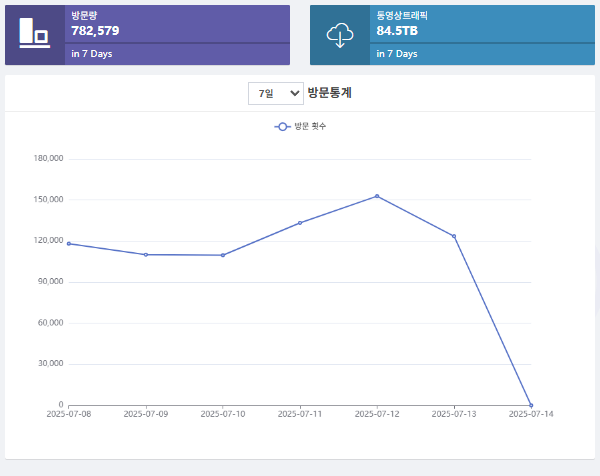Click the cloud download icon on the blue card
This screenshot has height=476, width=600.
(340, 35)
